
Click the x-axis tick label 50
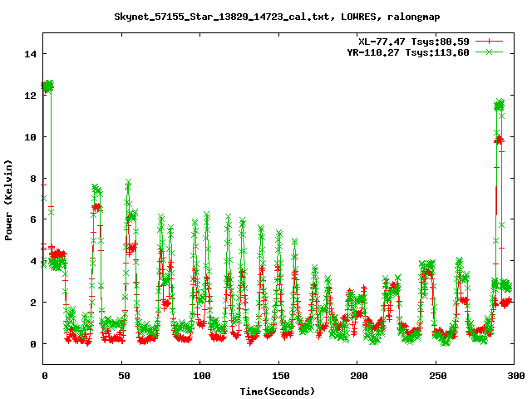click(124, 376)
